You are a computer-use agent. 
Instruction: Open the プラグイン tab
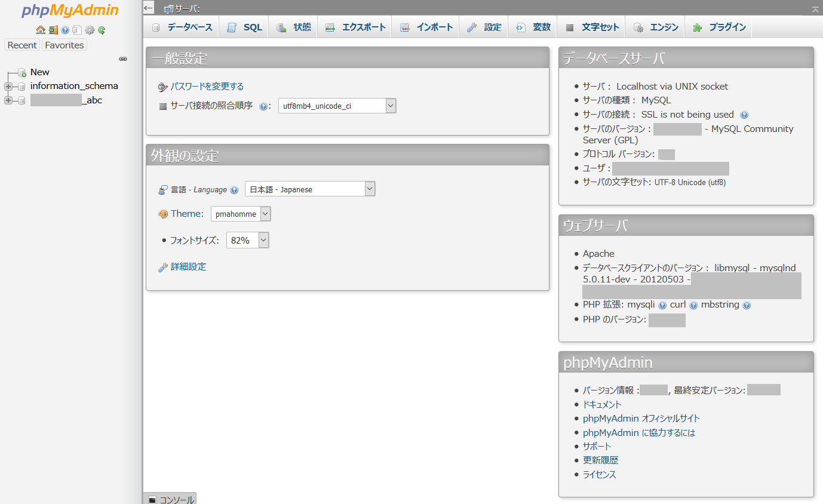point(719,27)
